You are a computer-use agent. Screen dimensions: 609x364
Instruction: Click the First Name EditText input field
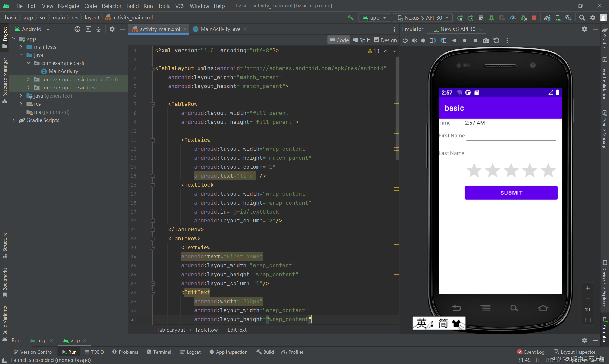(x=511, y=137)
